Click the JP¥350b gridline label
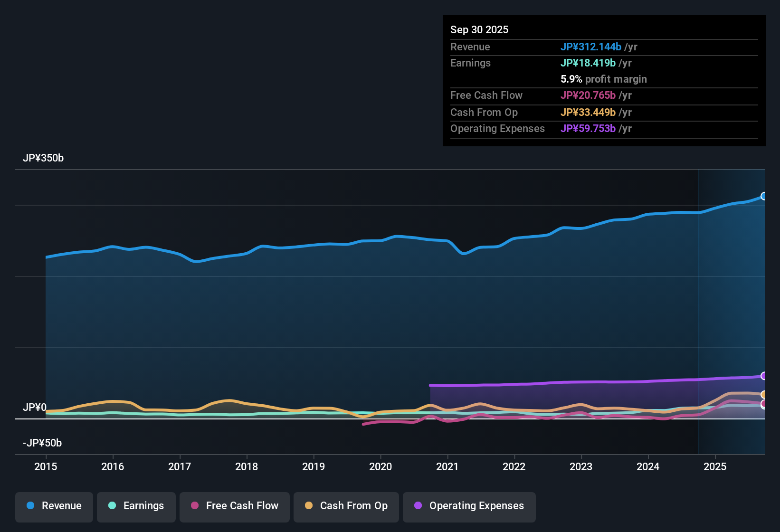Screen dimensions: 780x532 (44, 158)
